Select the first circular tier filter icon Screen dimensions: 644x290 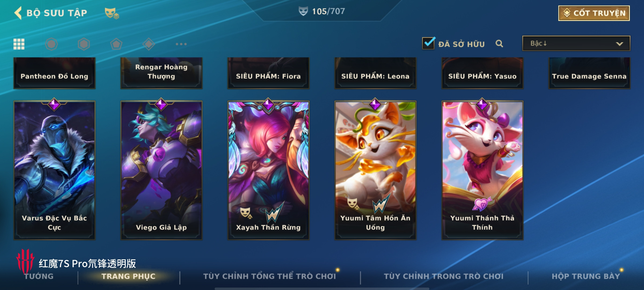click(x=51, y=44)
